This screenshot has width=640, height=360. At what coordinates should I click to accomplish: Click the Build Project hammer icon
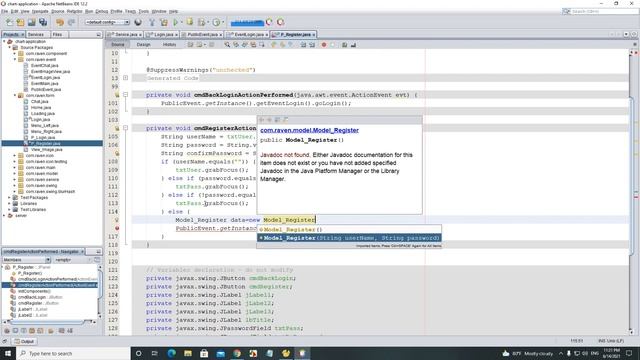click(152, 22)
